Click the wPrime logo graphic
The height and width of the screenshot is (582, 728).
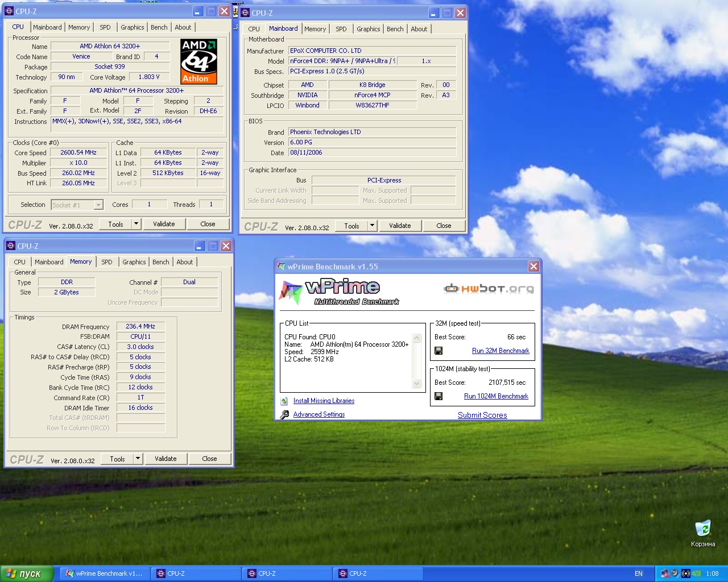[338, 292]
